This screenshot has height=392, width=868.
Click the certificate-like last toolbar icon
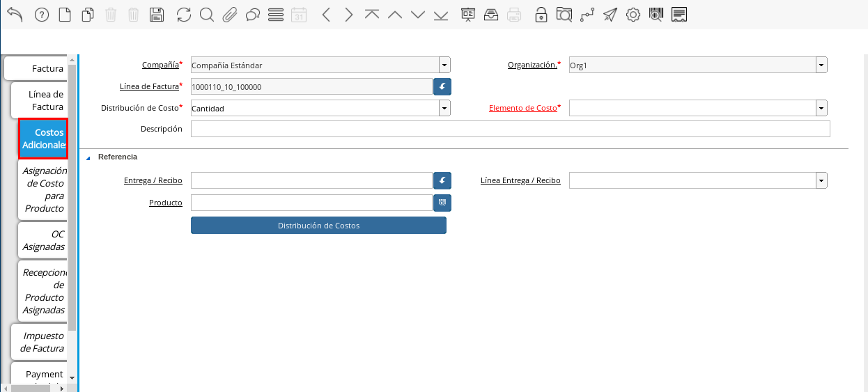tap(680, 15)
